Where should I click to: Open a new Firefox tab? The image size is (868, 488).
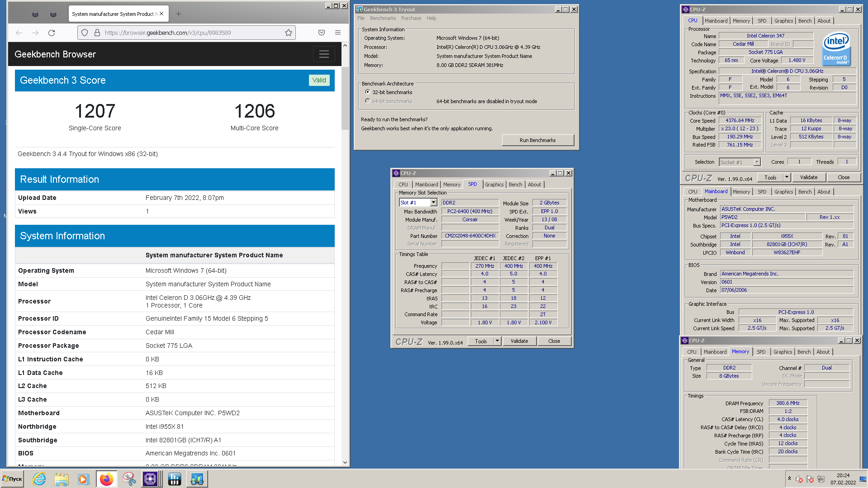coord(178,14)
